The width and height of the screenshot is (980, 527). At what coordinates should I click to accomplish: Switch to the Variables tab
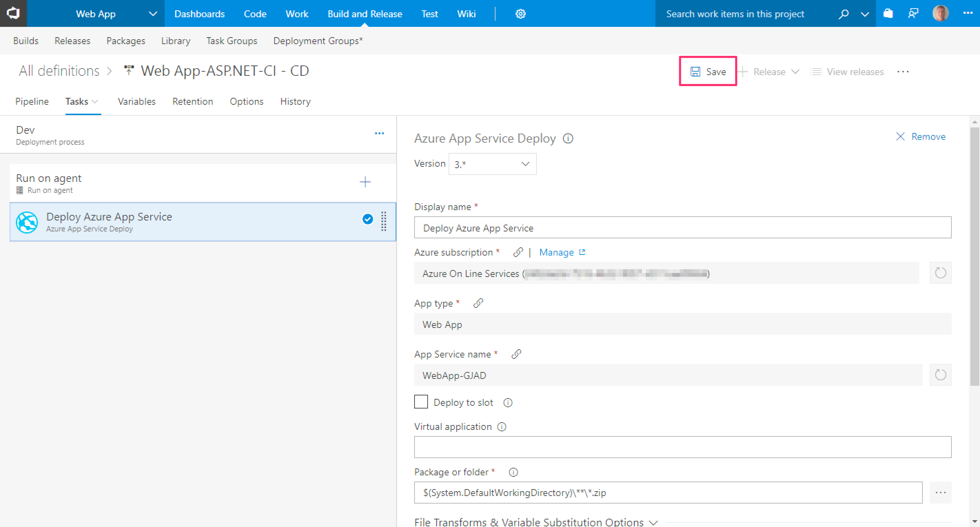coord(136,102)
